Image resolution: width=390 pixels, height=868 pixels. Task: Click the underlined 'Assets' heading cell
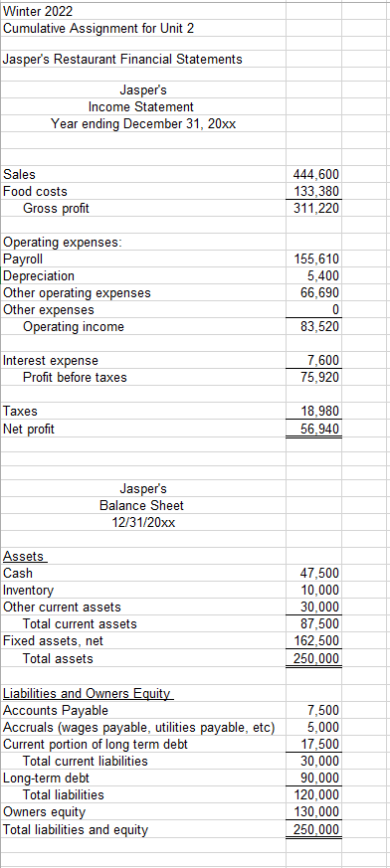point(143,556)
